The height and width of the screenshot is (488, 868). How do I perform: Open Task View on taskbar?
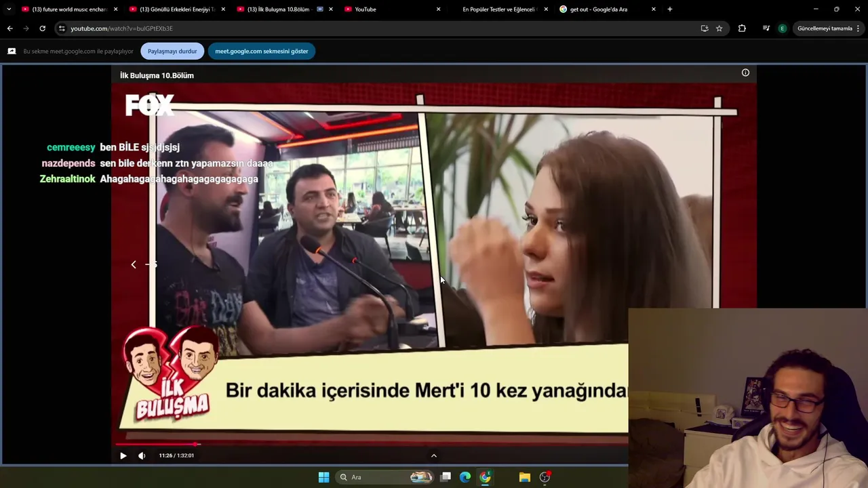coord(446,477)
